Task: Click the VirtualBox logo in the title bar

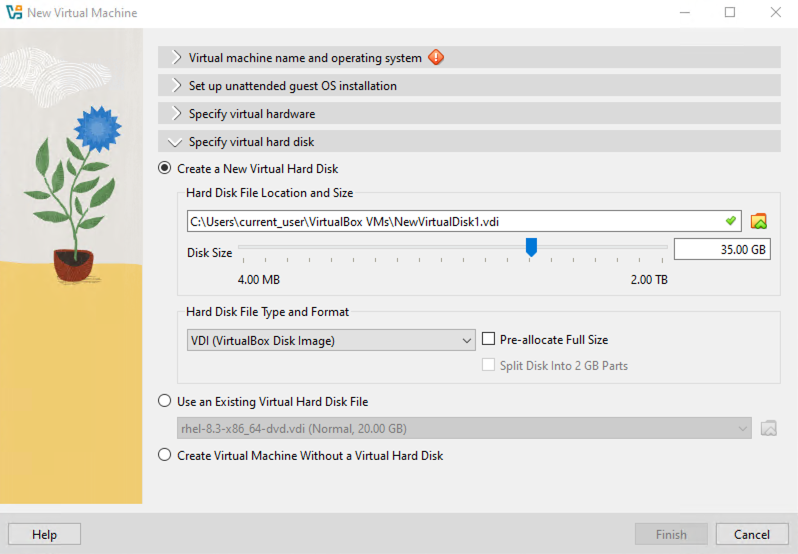Action: 14,12
